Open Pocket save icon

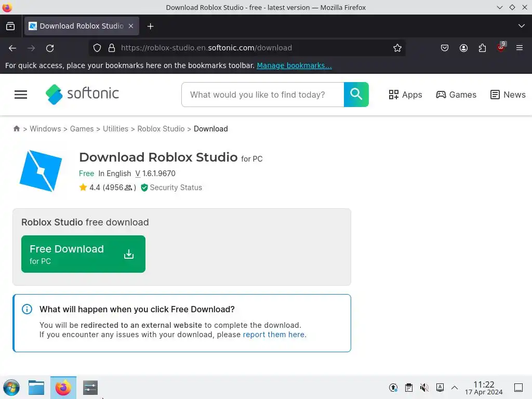point(445,48)
